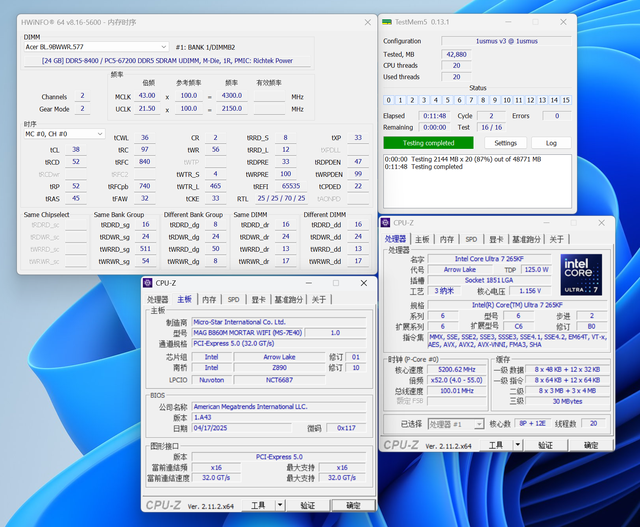The height and width of the screenshot is (527, 640).
Task: Open 内存 tab in motherboard CPU-Z window
Action: (209, 300)
